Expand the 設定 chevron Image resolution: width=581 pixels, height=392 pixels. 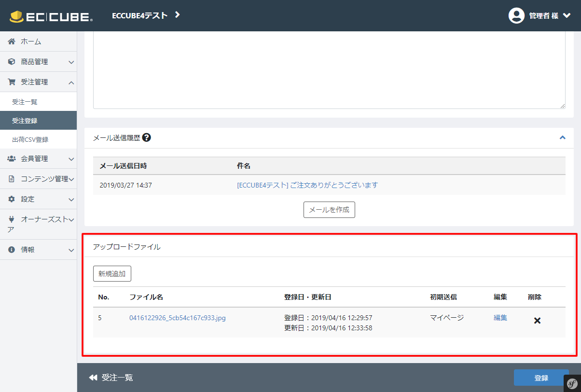[71, 199]
